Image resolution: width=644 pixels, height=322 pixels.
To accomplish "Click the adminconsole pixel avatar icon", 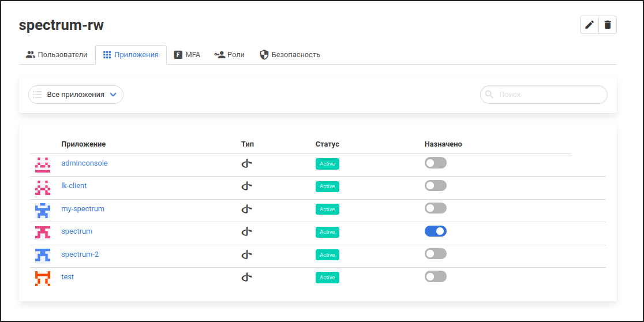I will tap(42, 164).
